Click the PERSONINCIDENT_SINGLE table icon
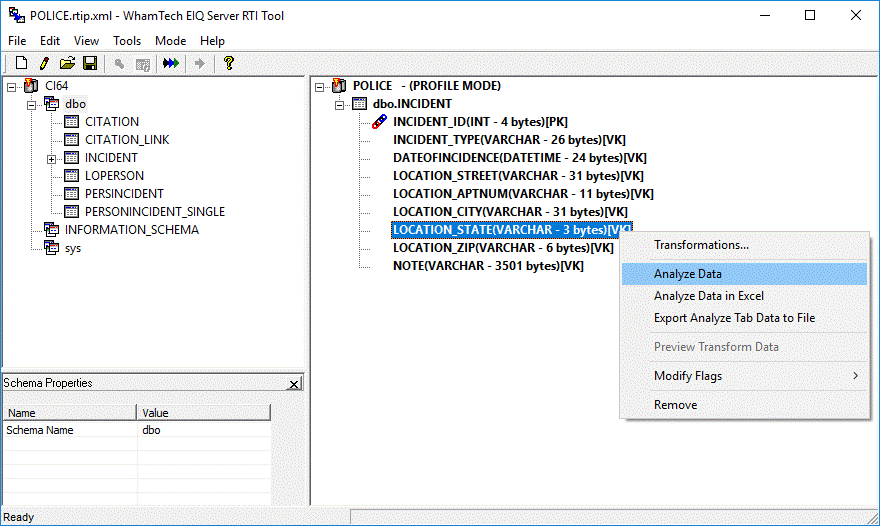The height and width of the screenshot is (526, 880). tap(72, 212)
